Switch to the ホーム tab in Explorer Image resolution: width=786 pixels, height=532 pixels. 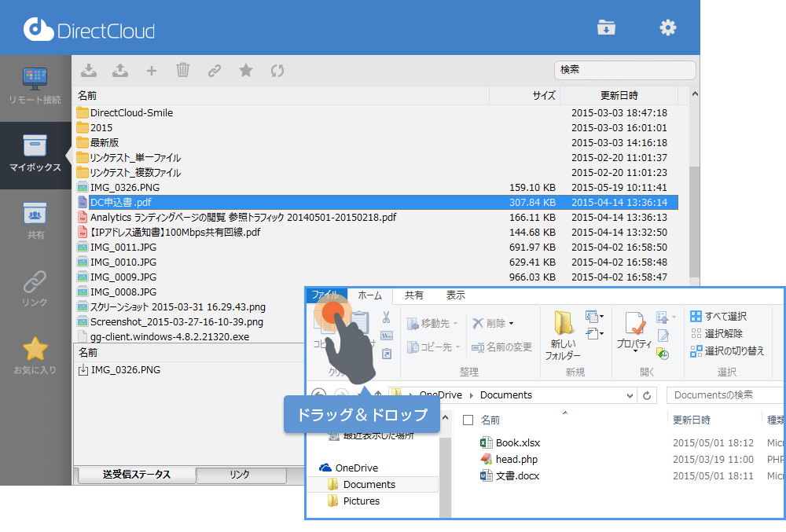[x=370, y=295]
